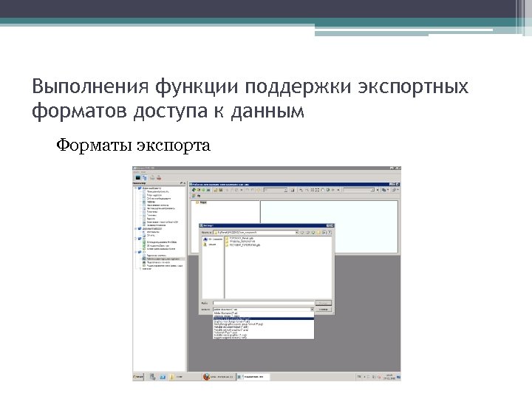Viewport: 532px width, 399px height.
Task: Select the highlighted map work item in navigator
Action: (x=163, y=259)
